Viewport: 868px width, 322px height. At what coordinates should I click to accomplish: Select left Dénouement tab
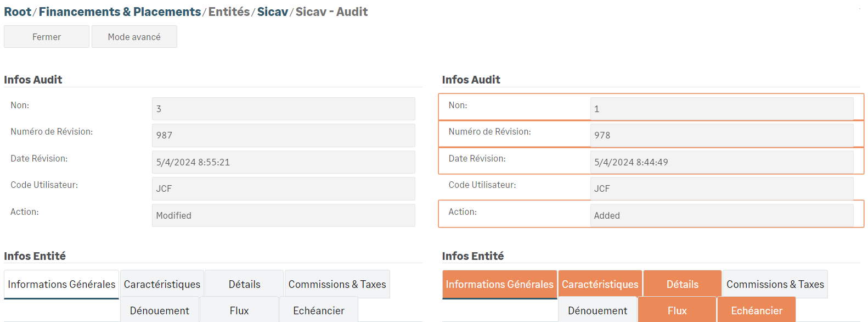coord(160,310)
